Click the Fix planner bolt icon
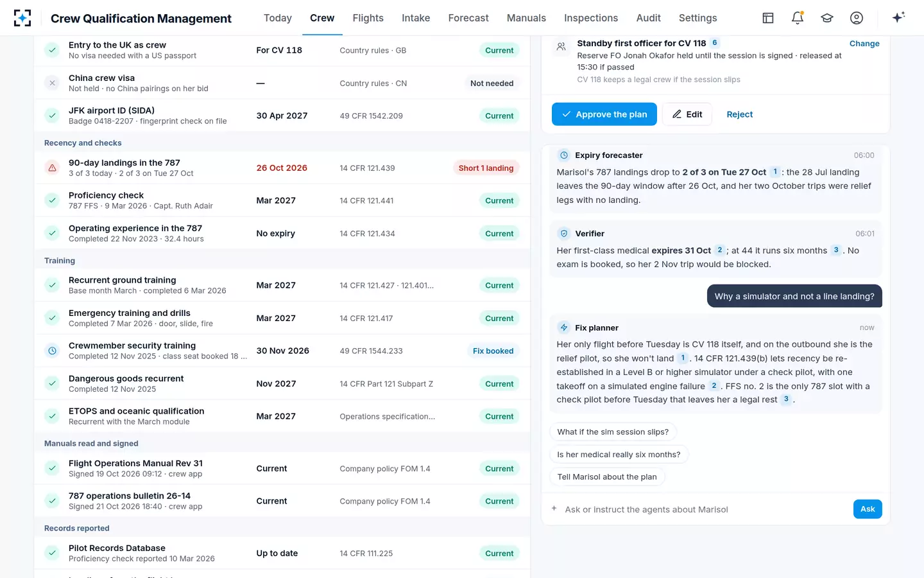The width and height of the screenshot is (924, 578). coord(564,328)
